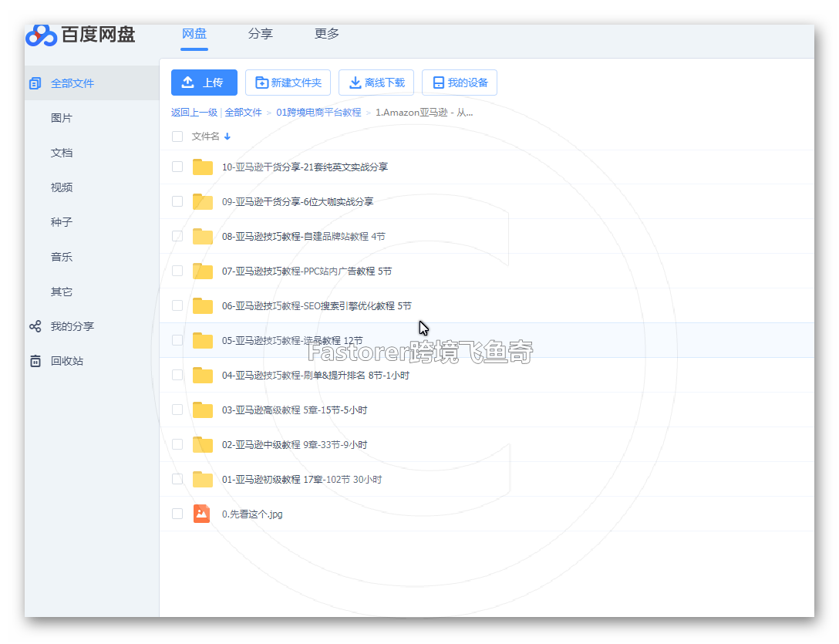Image resolution: width=839 pixels, height=644 pixels.
Task: Click the Recycle Bin trash icon
Action: [35, 361]
